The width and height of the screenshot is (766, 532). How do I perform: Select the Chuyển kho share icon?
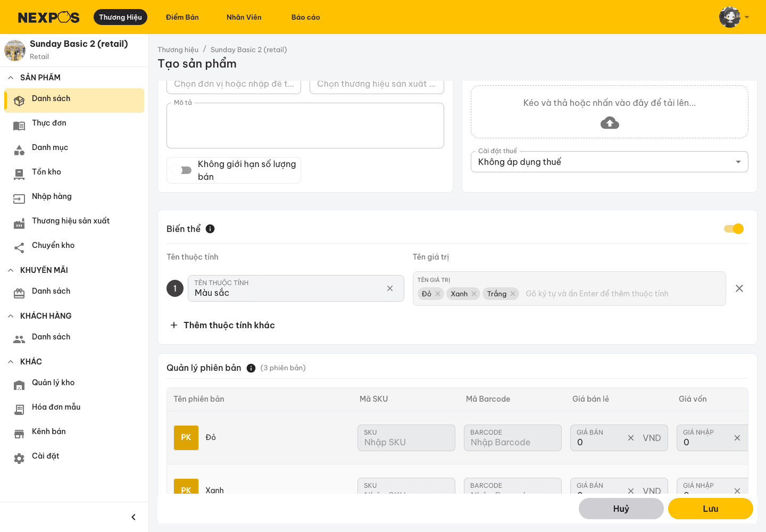click(x=19, y=247)
